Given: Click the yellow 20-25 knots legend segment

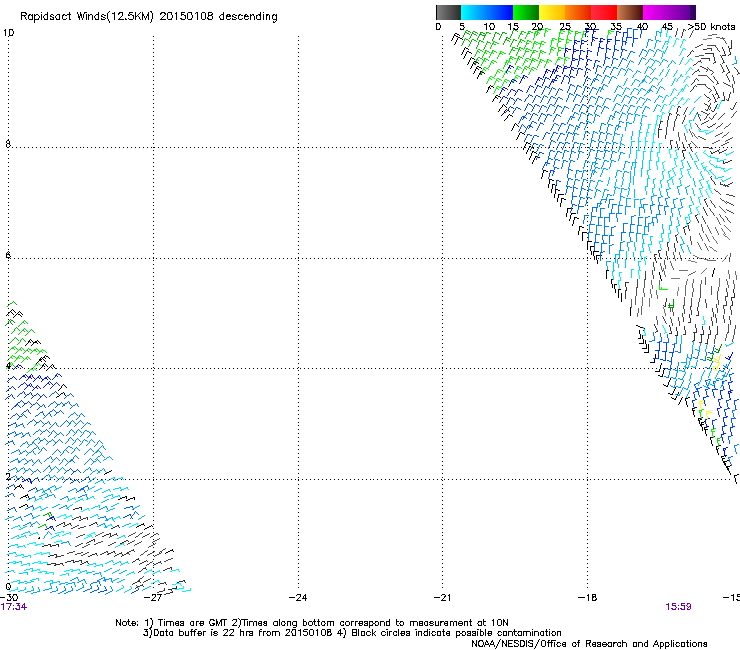Looking at the screenshot, I should pos(552,12).
